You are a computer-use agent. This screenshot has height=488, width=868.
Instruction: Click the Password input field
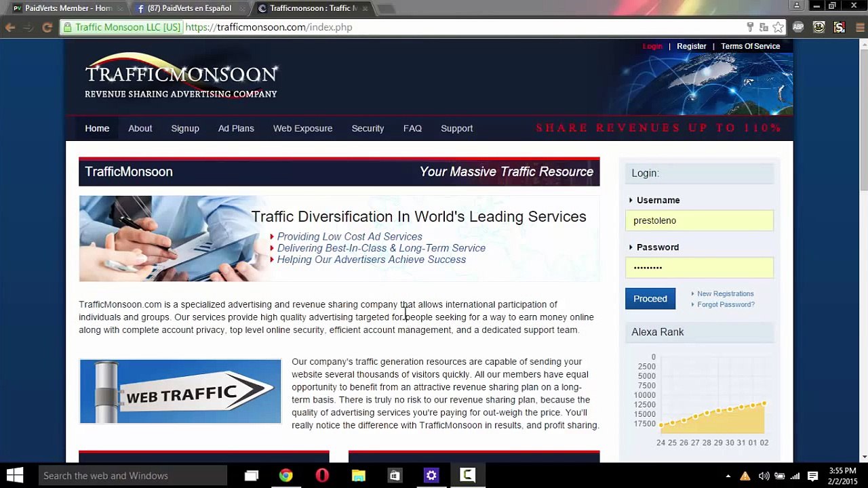point(699,267)
